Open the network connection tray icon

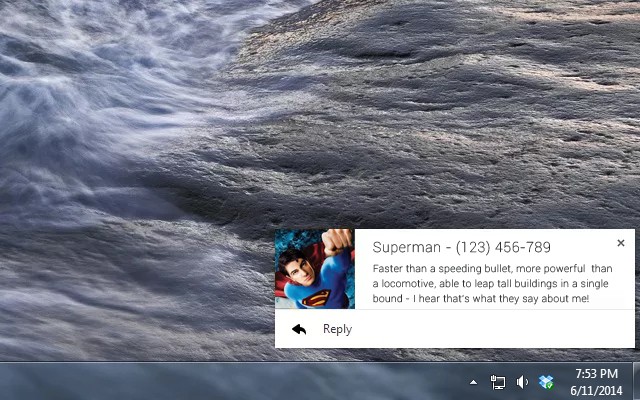498,382
